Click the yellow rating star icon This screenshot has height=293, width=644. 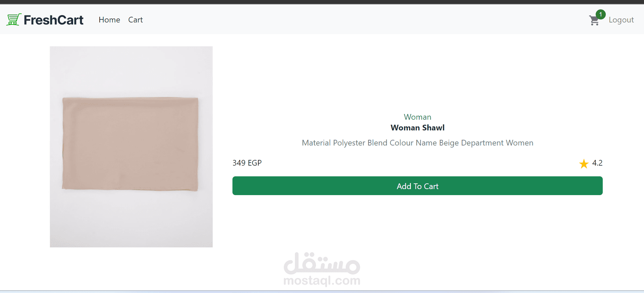584,164
